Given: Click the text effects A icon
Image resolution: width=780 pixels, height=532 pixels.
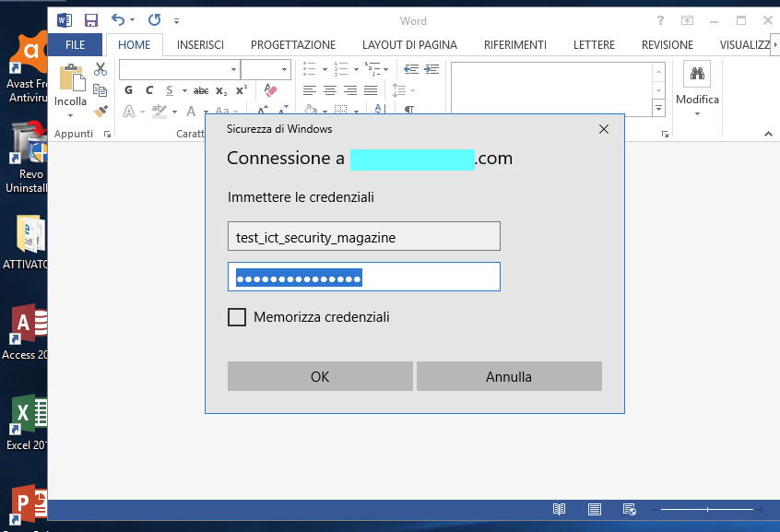Looking at the screenshot, I should (129, 111).
